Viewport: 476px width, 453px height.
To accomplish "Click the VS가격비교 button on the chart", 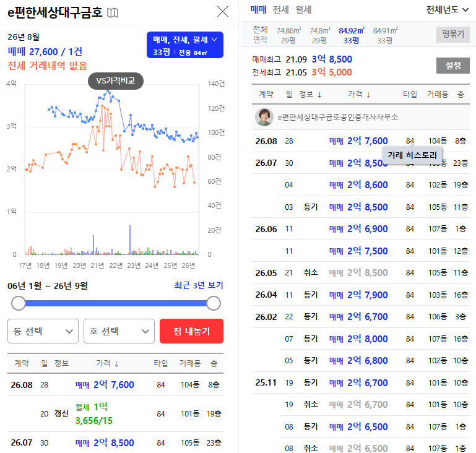I will [116, 80].
